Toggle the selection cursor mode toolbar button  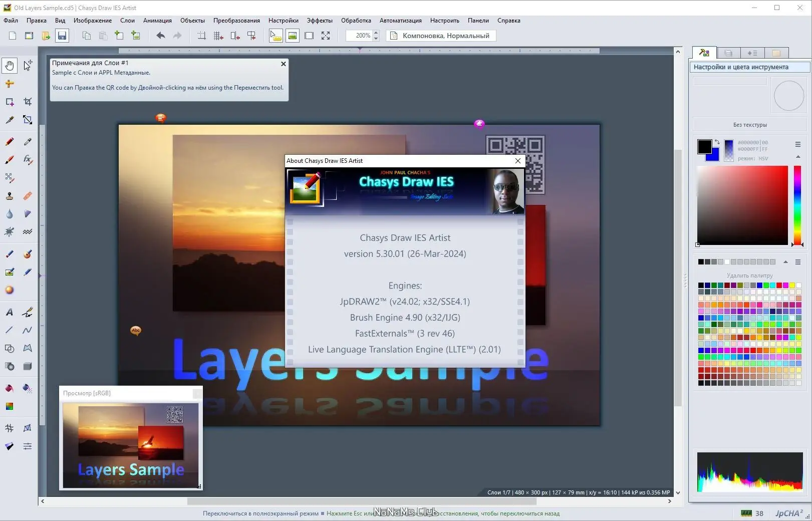[276, 36]
